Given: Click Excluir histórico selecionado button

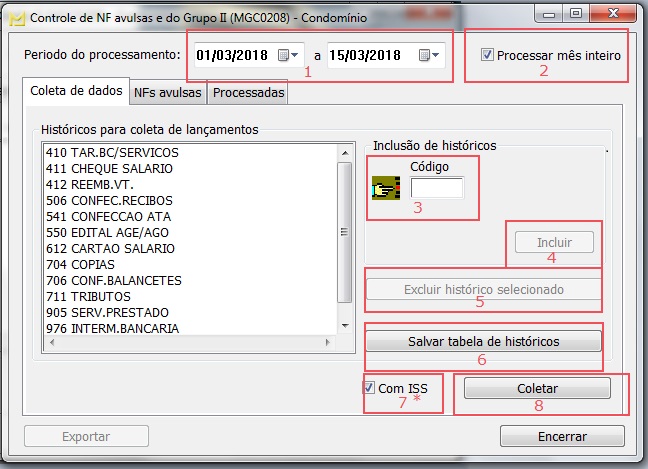Looking at the screenshot, I should pos(484,289).
